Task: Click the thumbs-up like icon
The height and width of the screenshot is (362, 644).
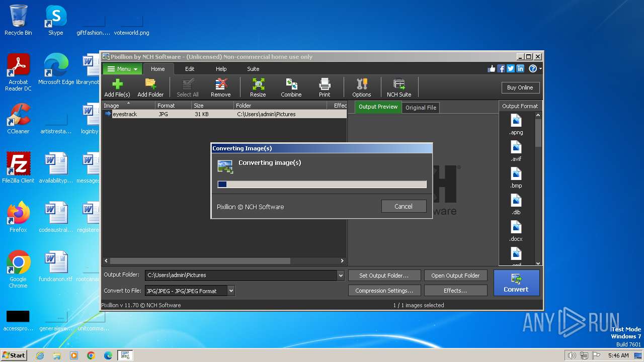Action: (x=492, y=69)
